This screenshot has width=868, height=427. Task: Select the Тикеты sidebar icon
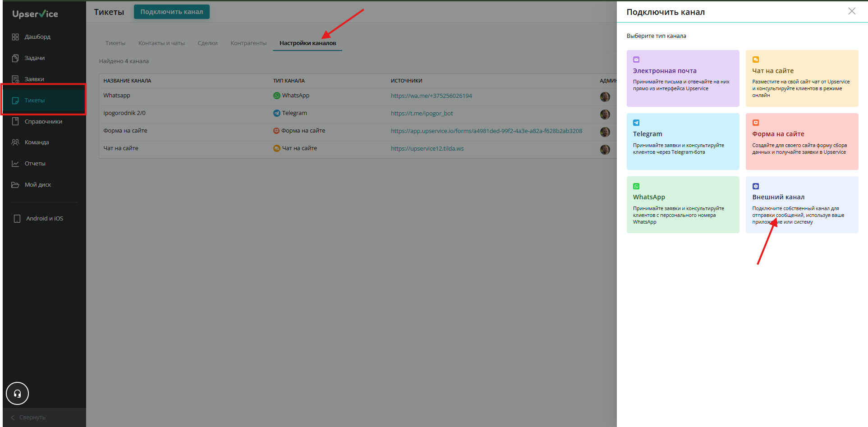[15, 101]
